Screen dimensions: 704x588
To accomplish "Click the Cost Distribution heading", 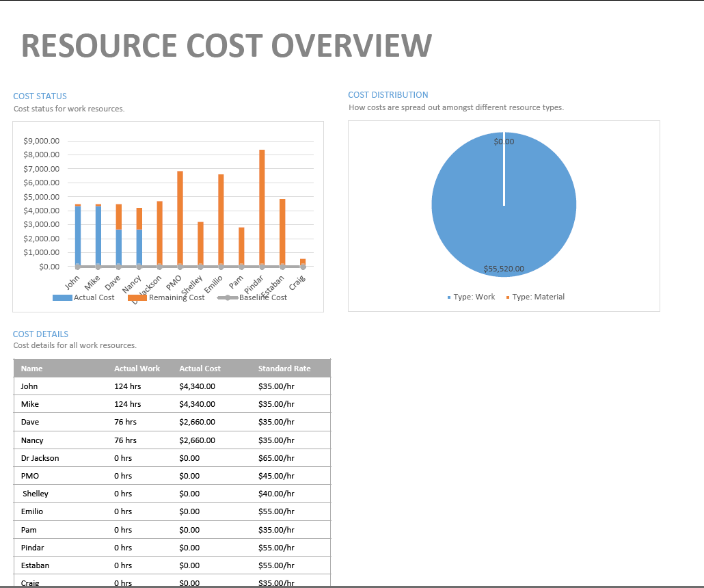I will pyautogui.click(x=388, y=95).
